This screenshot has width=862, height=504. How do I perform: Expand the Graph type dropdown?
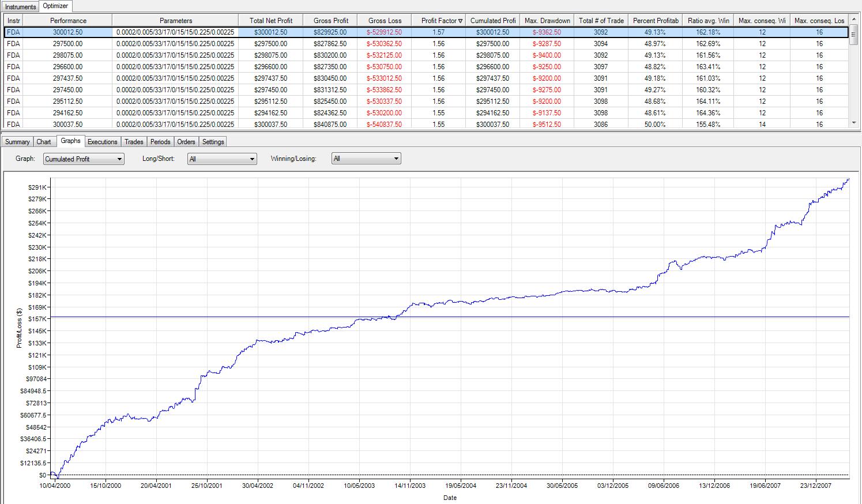(84, 159)
